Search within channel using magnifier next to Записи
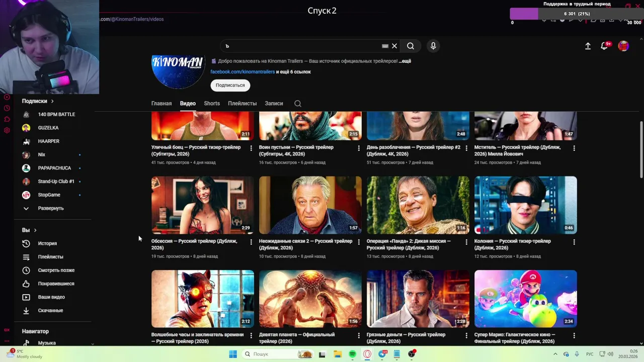The image size is (644, 362). point(298,104)
